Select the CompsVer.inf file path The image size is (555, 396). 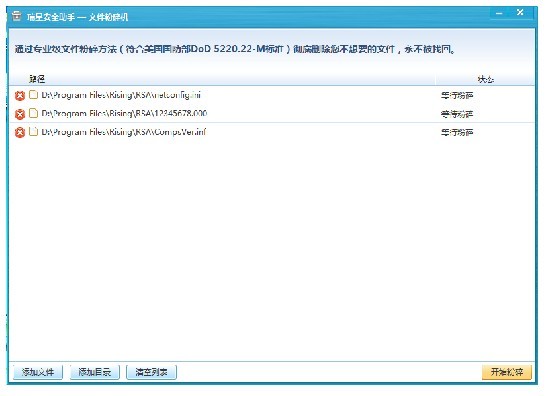coord(124,132)
